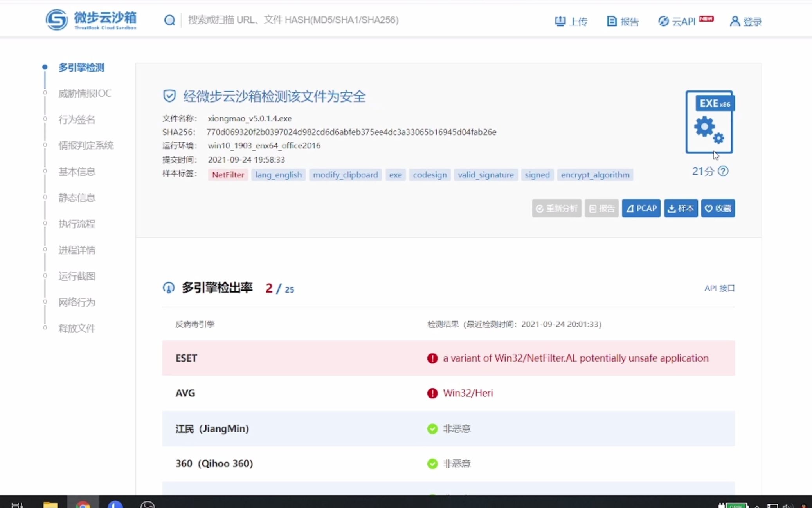Download the PCAP file
812x508 pixels.
641,208
